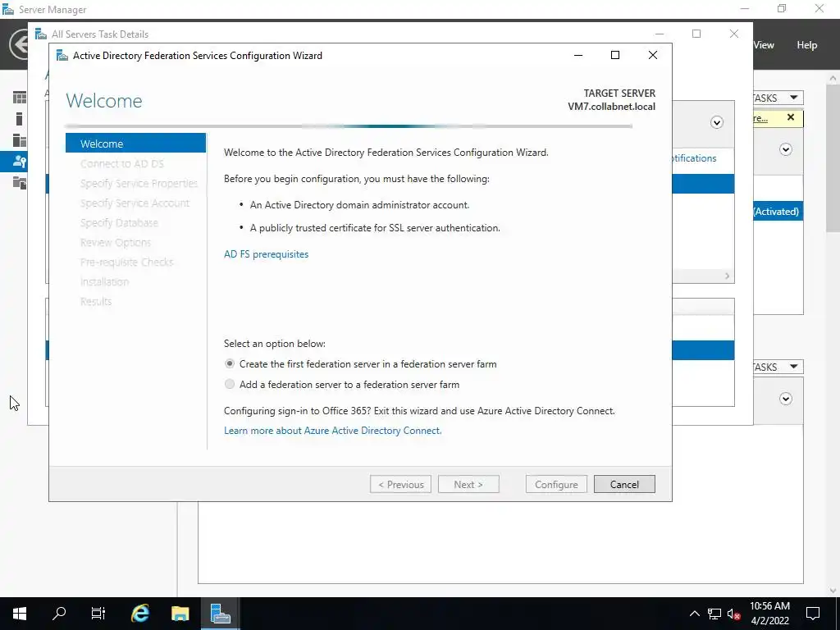This screenshot has width=840, height=630.
Task: Open the network status tray icon
Action: (x=714, y=614)
